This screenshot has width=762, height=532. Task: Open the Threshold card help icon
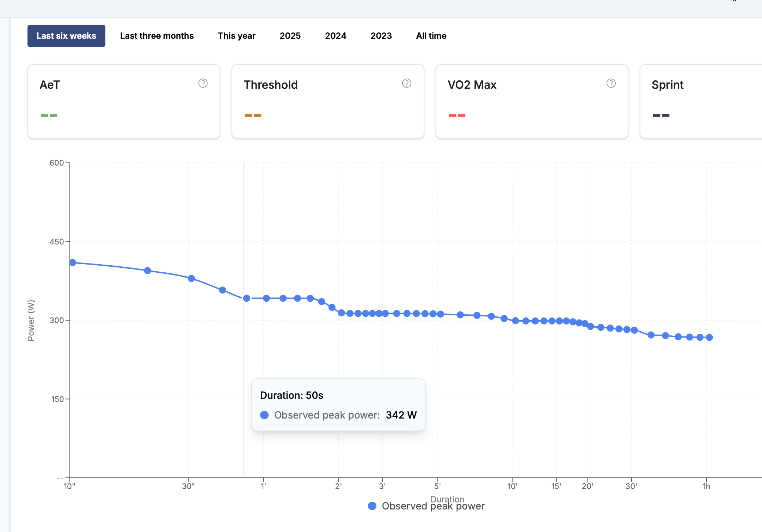(407, 83)
